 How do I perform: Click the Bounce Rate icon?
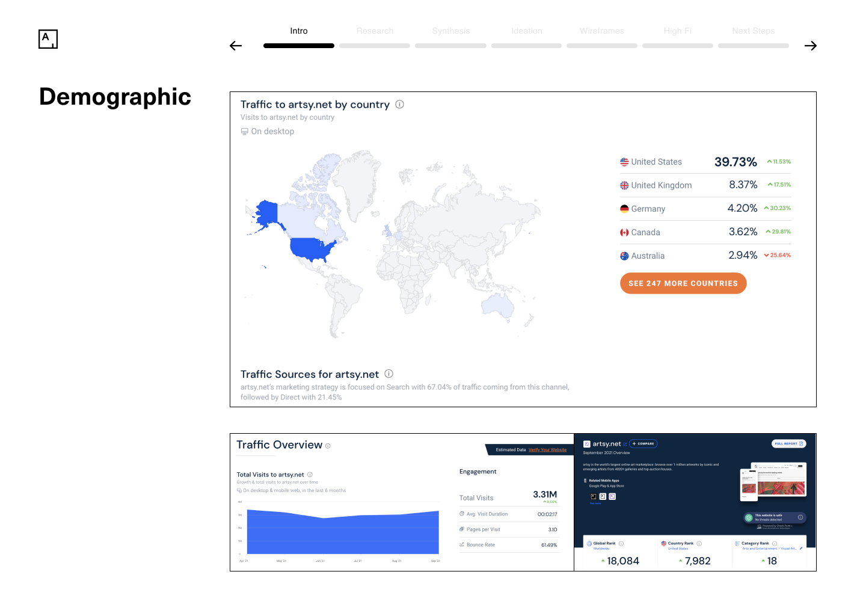[462, 544]
